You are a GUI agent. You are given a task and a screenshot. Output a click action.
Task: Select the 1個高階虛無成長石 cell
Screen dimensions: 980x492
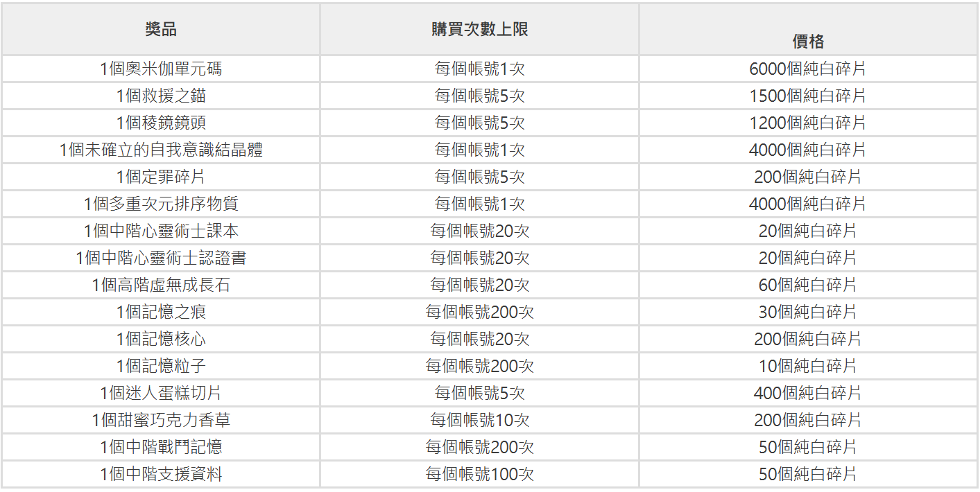pos(161,285)
